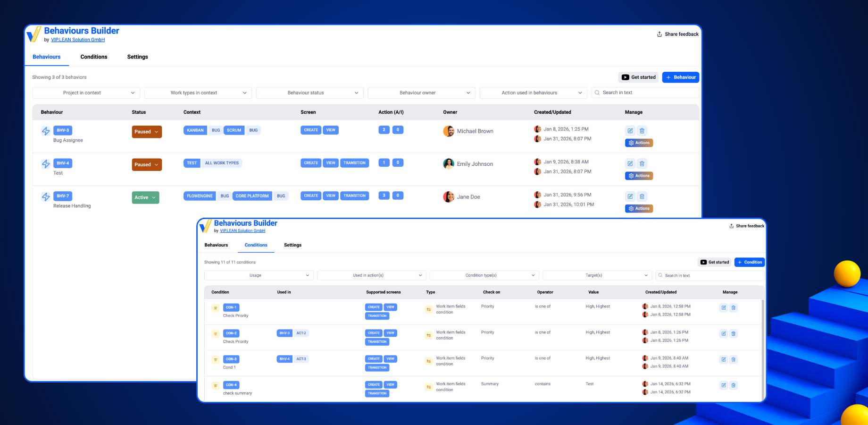This screenshot has height=425, width=868.
Task: Open the Paused status dropdown for BHV-3
Action: tap(147, 132)
